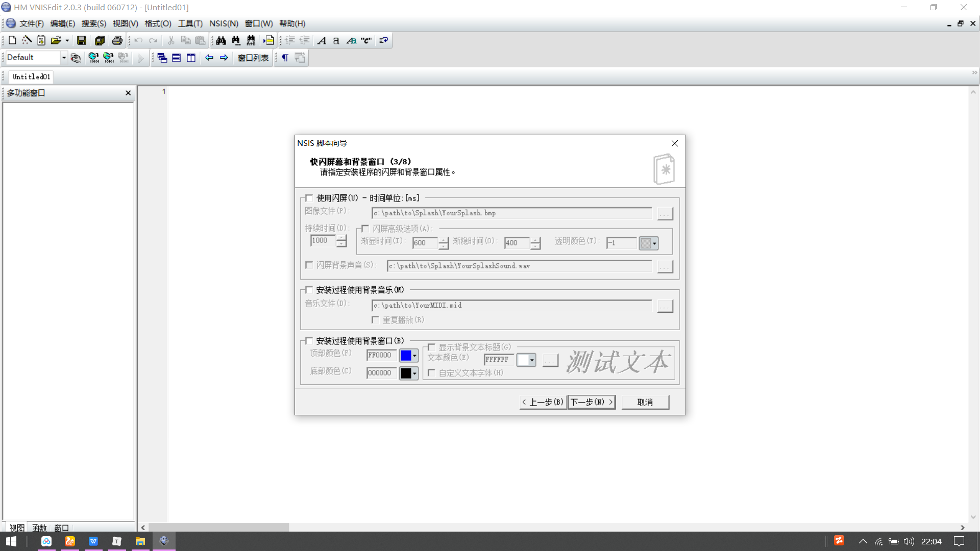Enable 使用闪屏(U) splash screen checkbox
This screenshot has width=980, height=551.
pos(309,198)
